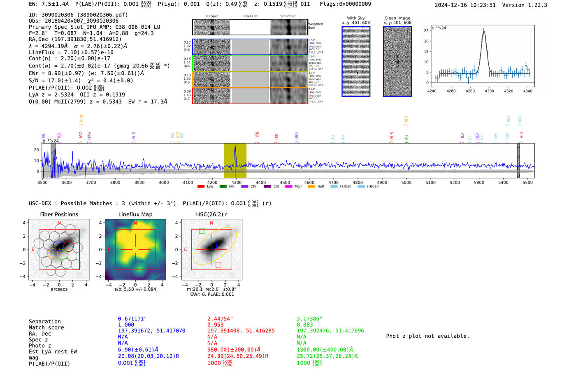
Task: Click the blue-bordered fiber spectrum row
Action: tap(250, 47)
